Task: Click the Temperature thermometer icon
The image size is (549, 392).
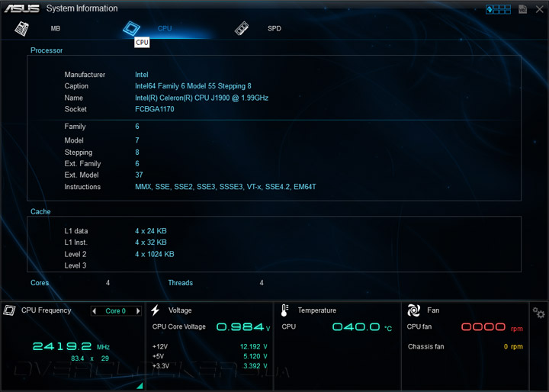Action: 284,310
